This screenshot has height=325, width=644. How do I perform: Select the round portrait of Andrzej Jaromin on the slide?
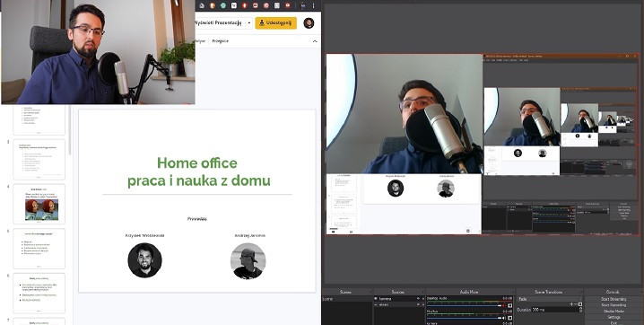[248, 261]
